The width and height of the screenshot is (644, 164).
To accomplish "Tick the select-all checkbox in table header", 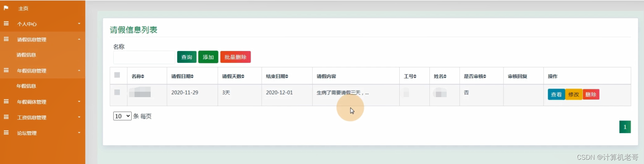I will pyautogui.click(x=117, y=75).
